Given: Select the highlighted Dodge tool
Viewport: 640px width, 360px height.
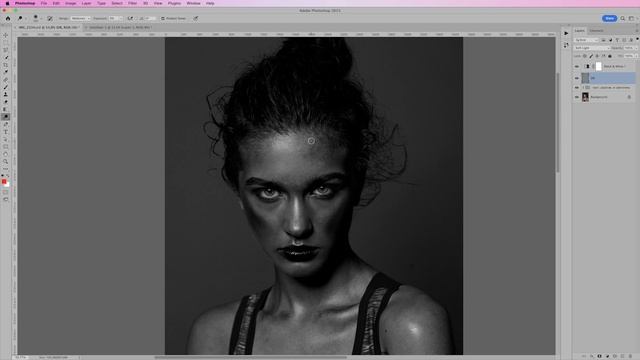Looking at the screenshot, I should pos(6,117).
